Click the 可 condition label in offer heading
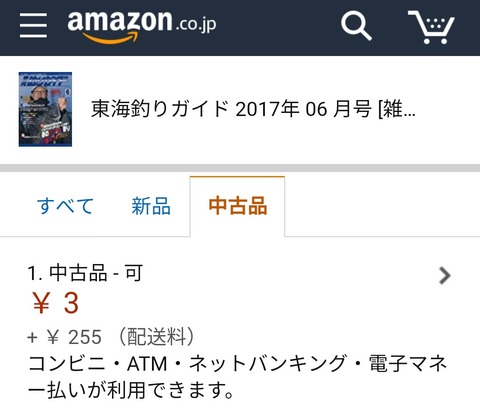 coord(134,273)
